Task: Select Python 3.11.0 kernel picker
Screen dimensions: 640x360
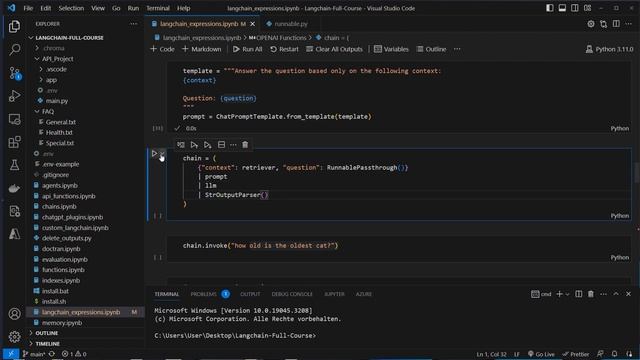Action: tap(609, 49)
